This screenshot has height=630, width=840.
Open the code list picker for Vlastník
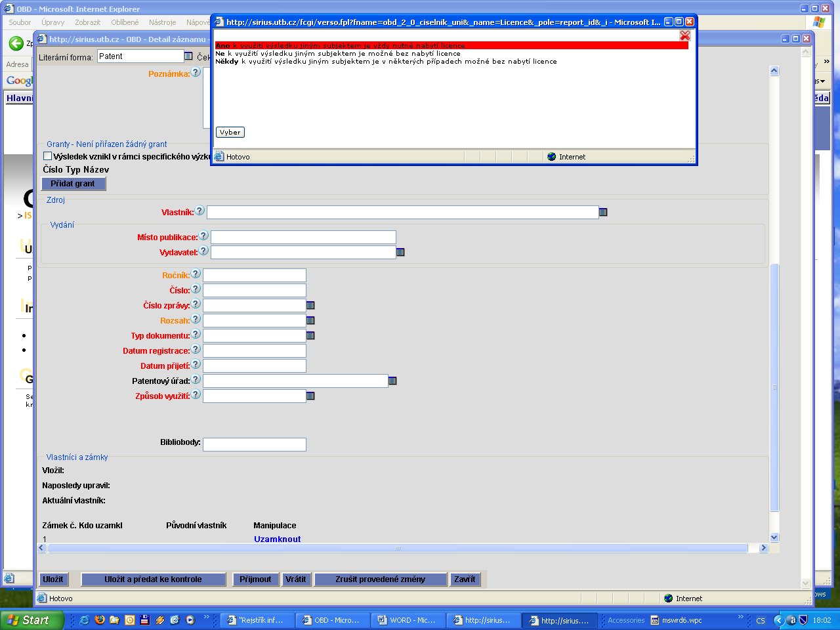[x=603, y=212]
